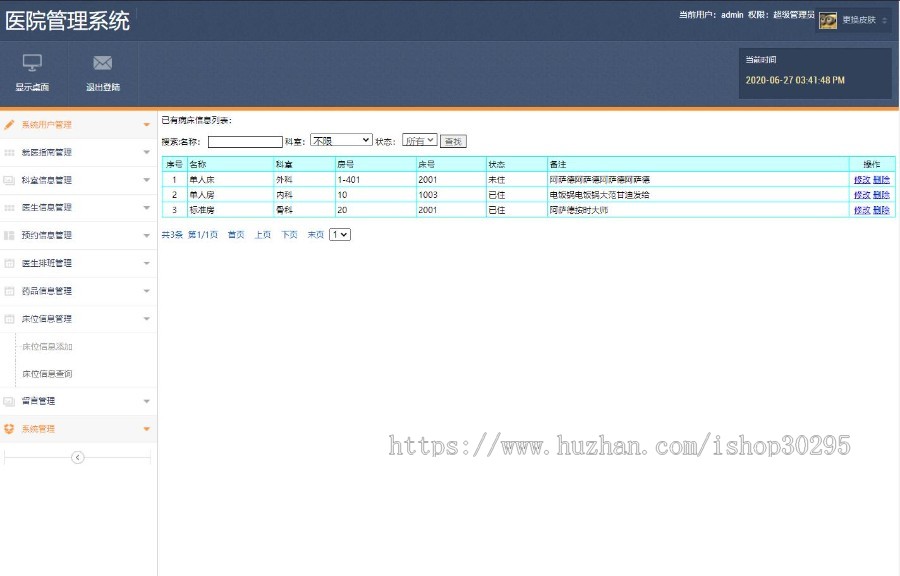This screenshot has width=900, height=576.
Task: Click the pencil icon beside 系统用户管理
Action: click(x=9, y=124)
